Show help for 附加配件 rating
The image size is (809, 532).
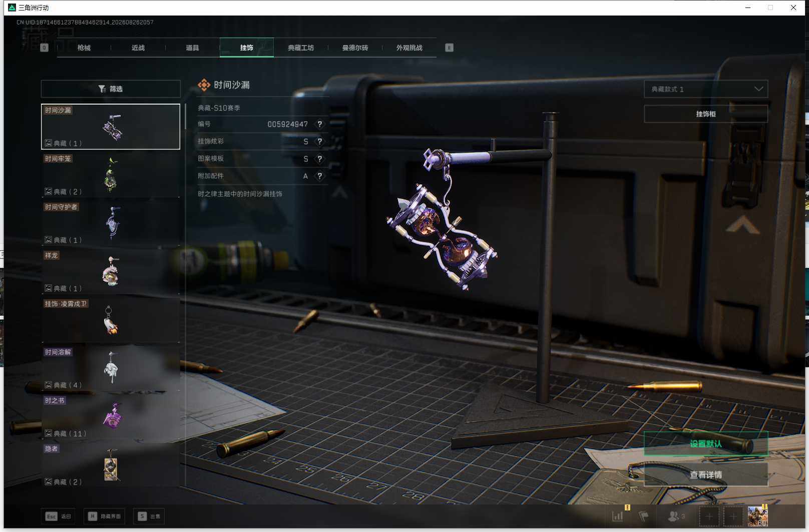pyautogui.click(x=320, y=176)
